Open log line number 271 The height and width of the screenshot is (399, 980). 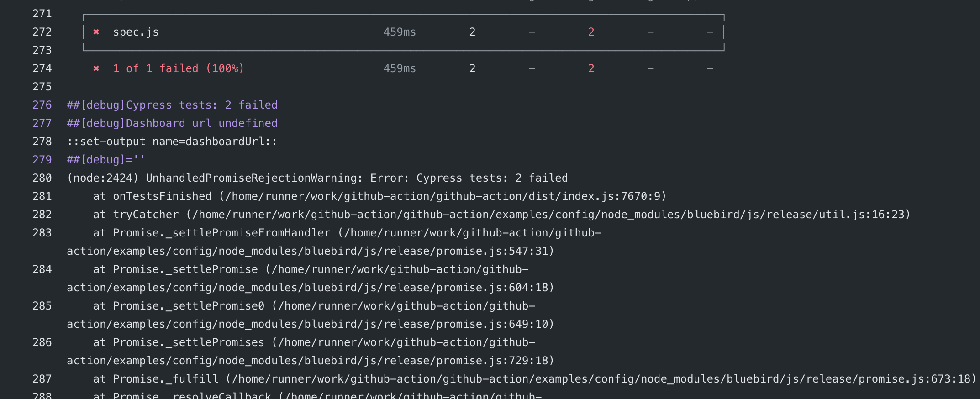click(42, 14)
